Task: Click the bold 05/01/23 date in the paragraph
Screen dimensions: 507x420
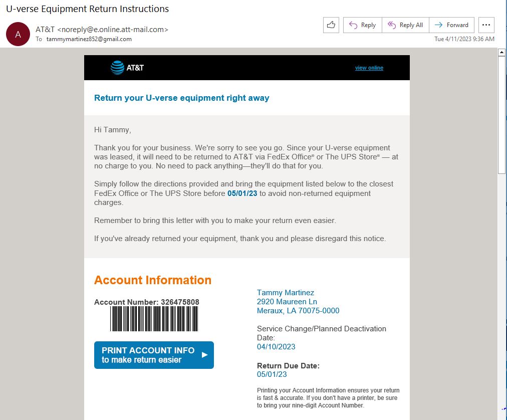Action: pyautogui.click(x=242, y=193)
